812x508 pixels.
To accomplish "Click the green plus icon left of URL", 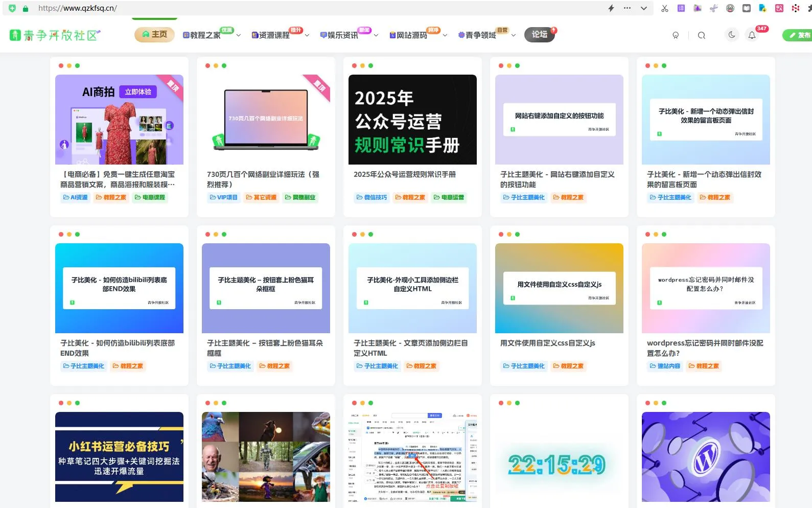I will click(x=12, y=8).
